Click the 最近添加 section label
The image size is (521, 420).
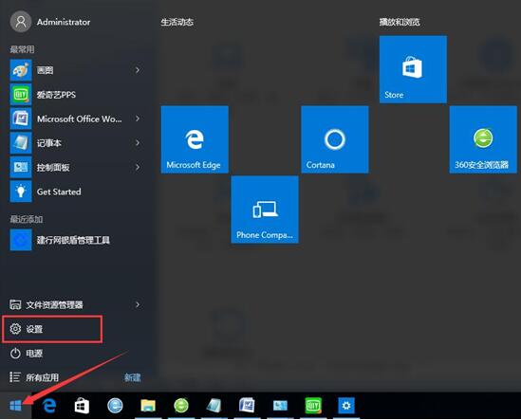pos(27,219)
